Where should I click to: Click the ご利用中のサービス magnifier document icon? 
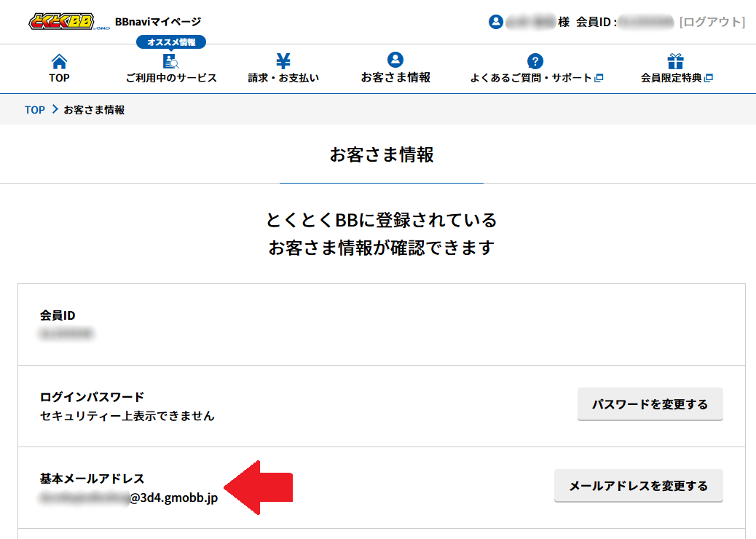170,61
